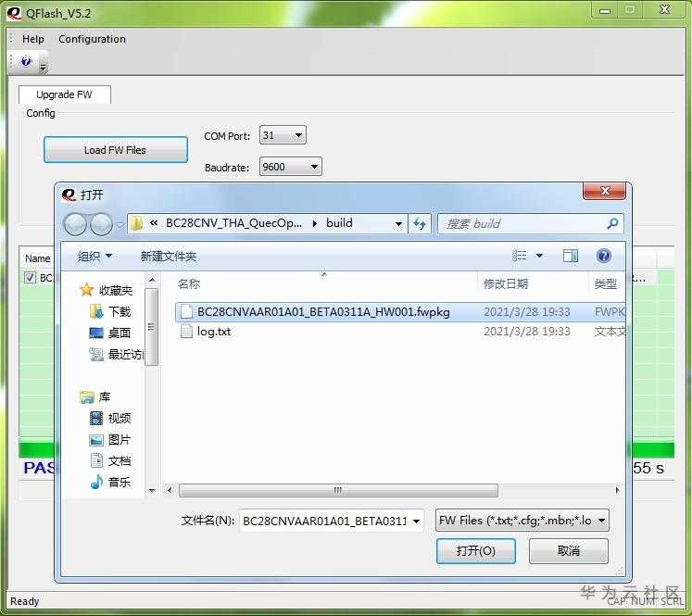The width and height of the screenshot is (692, 616).
Task: Click the search magnifier icon
Action: pos(612,224)
